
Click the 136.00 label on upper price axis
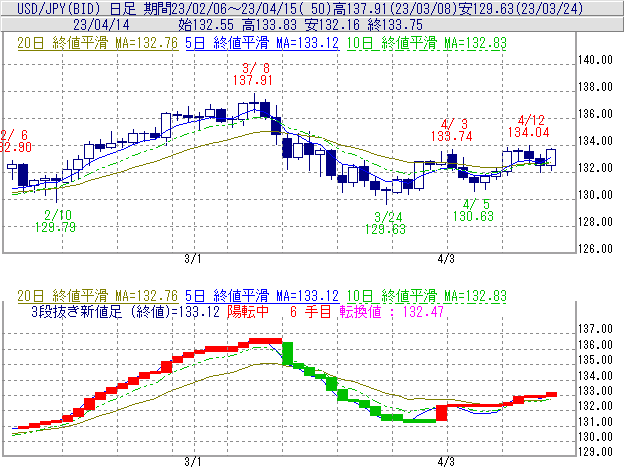tap(595, 114)
